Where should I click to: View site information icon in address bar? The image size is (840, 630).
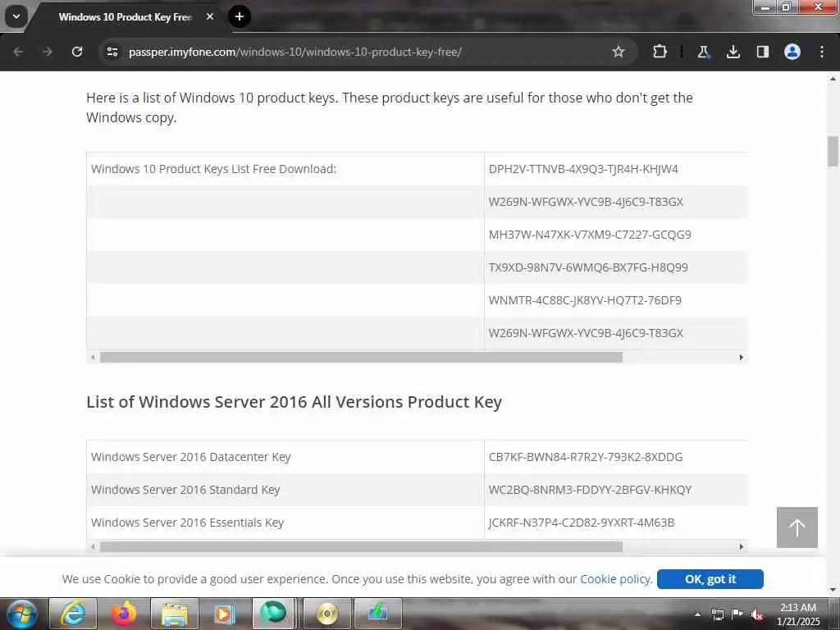click(112, 52)
